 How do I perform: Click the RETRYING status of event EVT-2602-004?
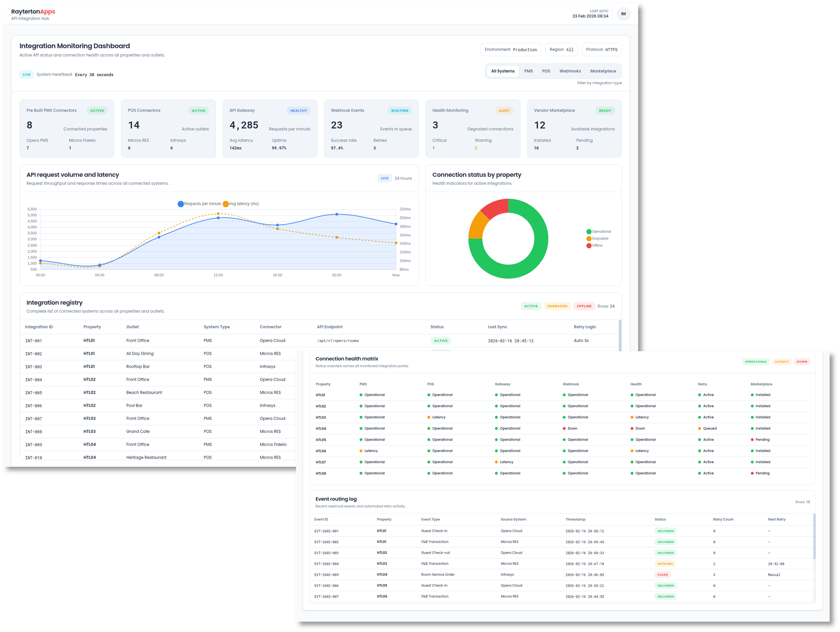click(x=665, y=564)
